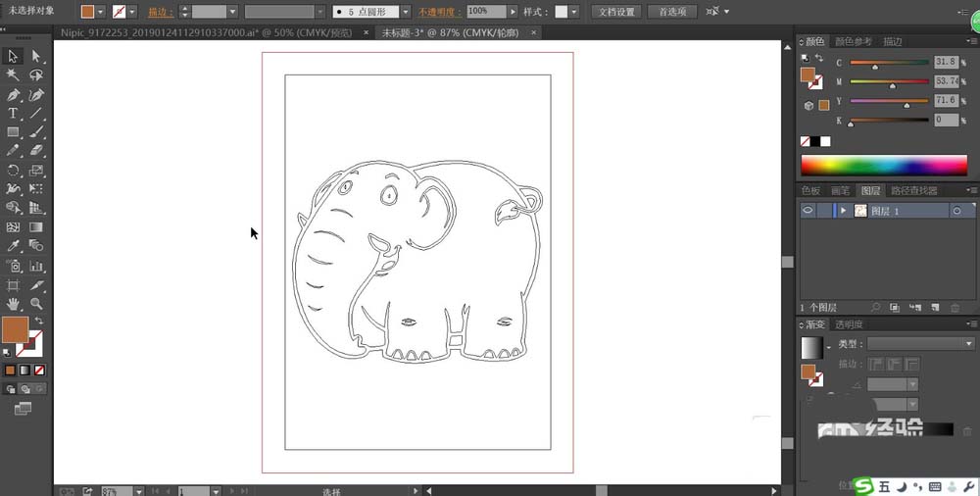Open 路径查找器 pathfinder tab
Screen dimensions: 980x496
913,191
